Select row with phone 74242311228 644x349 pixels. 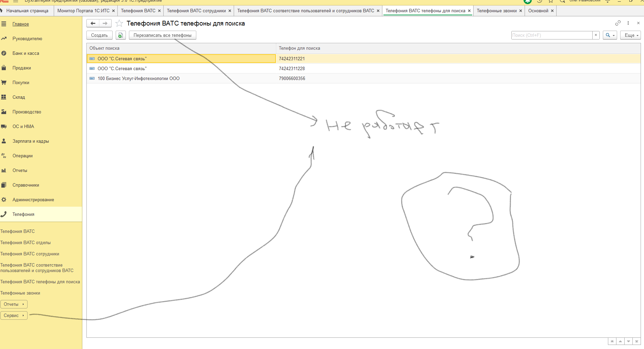(x=364, y=68)
